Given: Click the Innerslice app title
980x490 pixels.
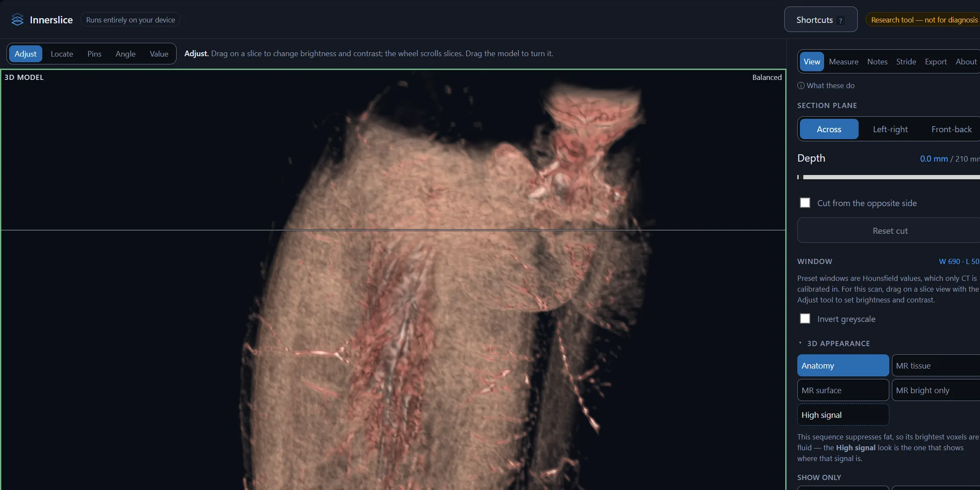Looking at the screenshot, I should pyautogui.click(x=51, y=19).
